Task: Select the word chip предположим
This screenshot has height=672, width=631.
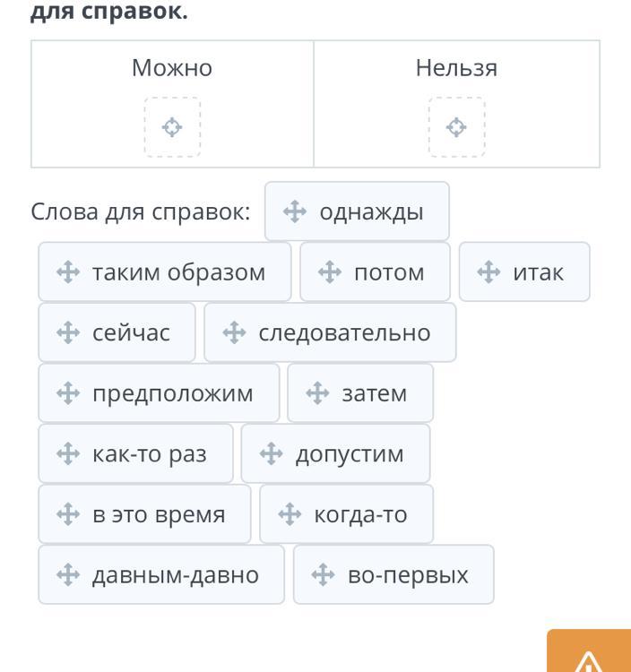Action: [x=159, y=393]
